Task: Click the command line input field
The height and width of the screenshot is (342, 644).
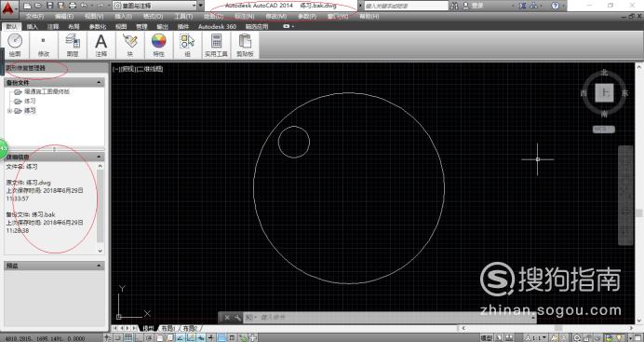Action: pyautogui.click(x=390, y=318)
